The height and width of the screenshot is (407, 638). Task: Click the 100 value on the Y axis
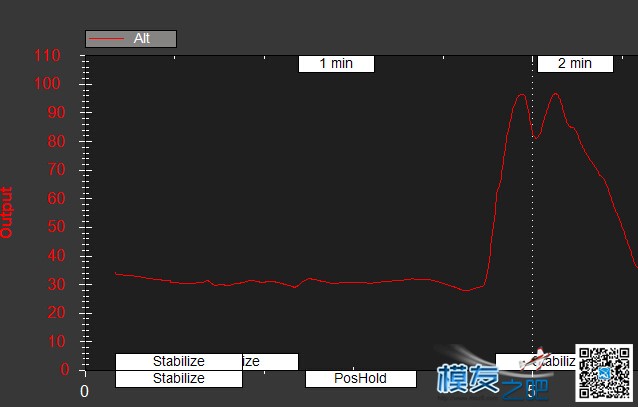[x=47, y=83]
